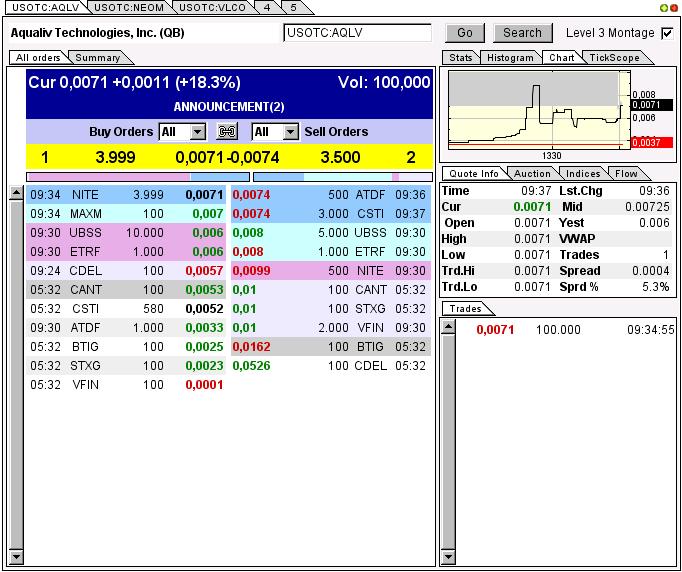
Task: Open tab number 4
Action: coord(266,7)
